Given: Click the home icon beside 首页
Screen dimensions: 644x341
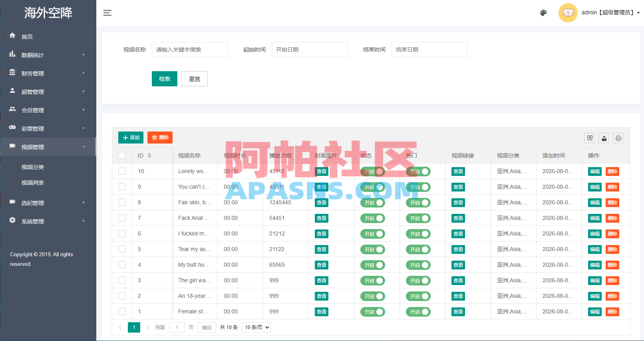Looking at the screenshot, I should (x=12, y=36).
